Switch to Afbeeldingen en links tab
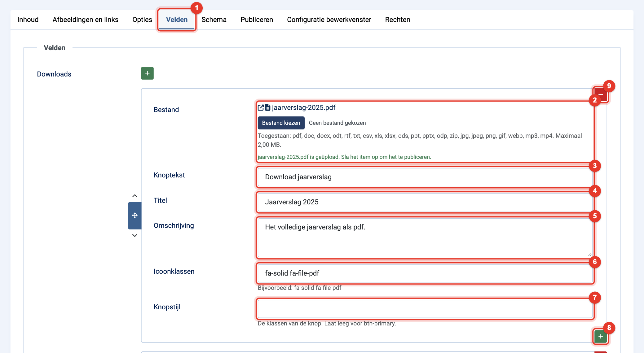This screenshot has height=353, width=644. 85,20
